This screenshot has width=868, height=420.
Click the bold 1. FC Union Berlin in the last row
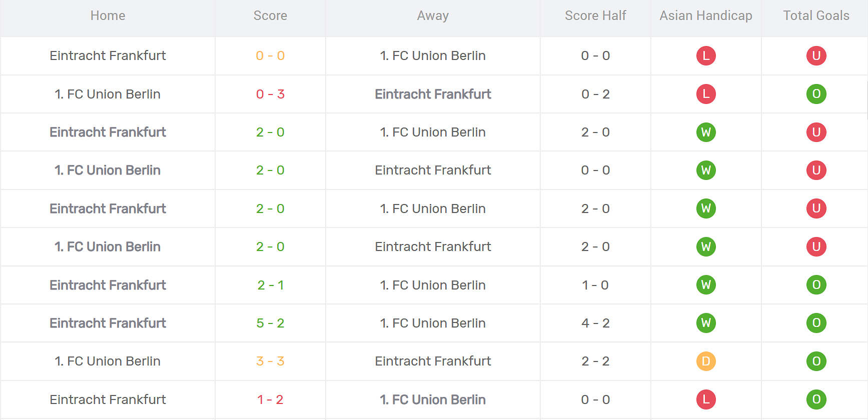click(x=433, y=399)
